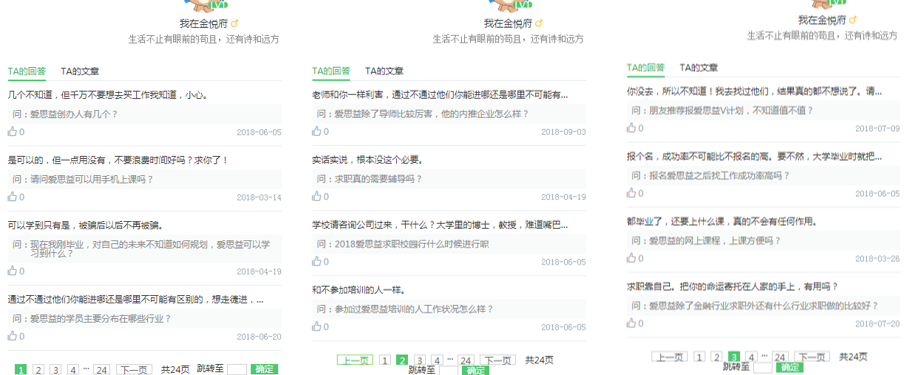The height and width of the screenshot is (375, 908).
Task: Like the answer dated 2018-06-05 in left panel
Action: [12, 131]
